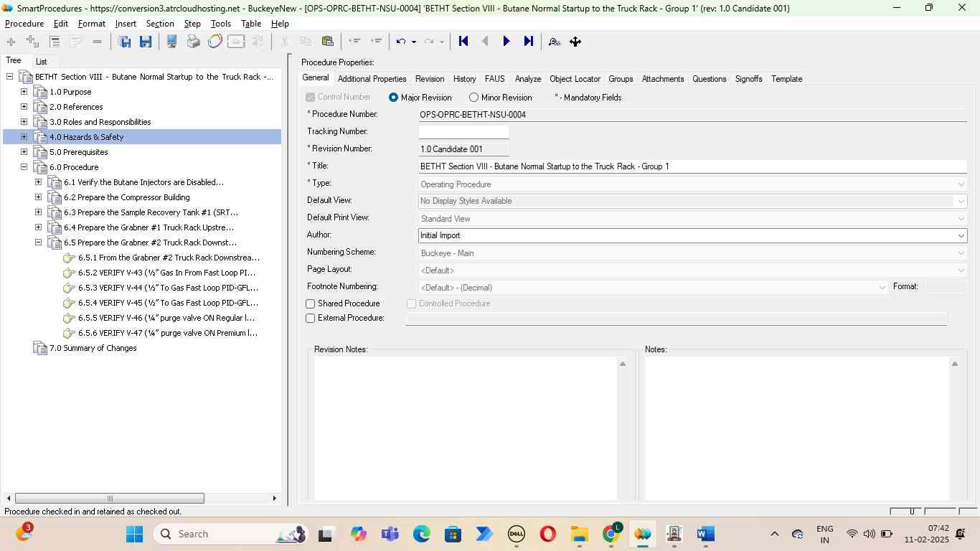Screen dimensions: 980x551
Task: Click the add plus icon in toolbar
Action: pyautogui.click(x=11, y=42)
